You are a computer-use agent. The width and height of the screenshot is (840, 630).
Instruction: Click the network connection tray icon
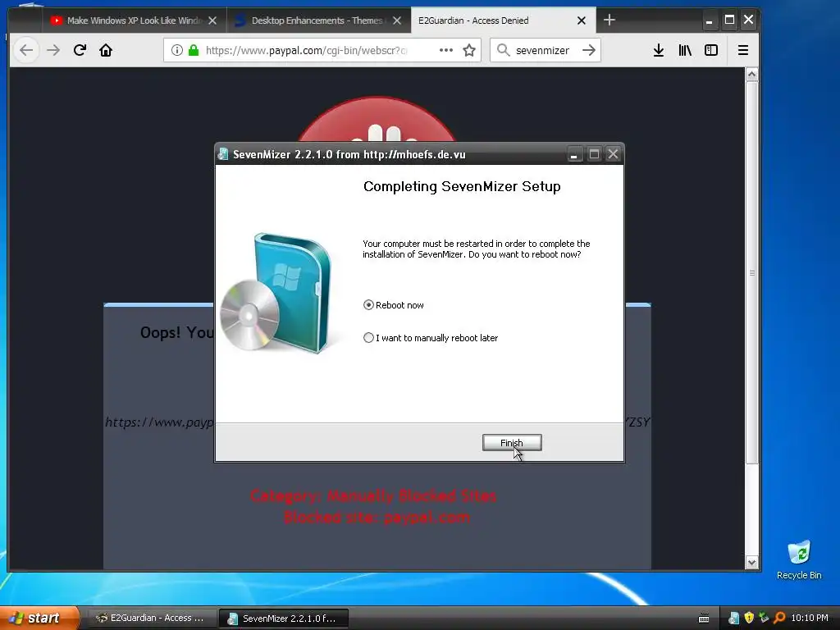coord(764,619)
